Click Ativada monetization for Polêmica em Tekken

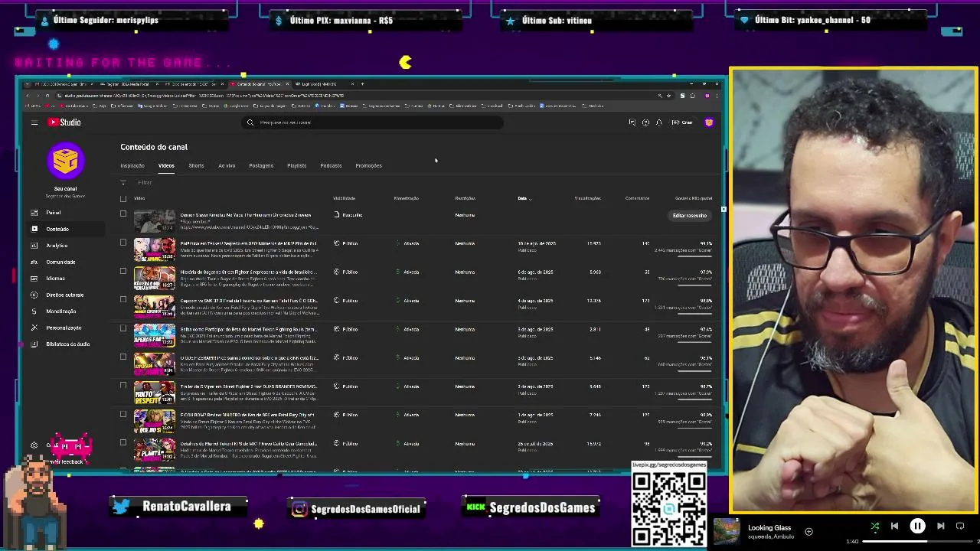(407, 243)
